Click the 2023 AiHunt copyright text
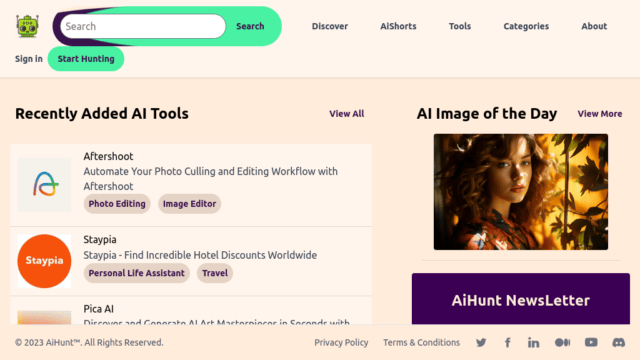Image resolution: width=640 pixels, height=360 pixels. pos(89,342)
